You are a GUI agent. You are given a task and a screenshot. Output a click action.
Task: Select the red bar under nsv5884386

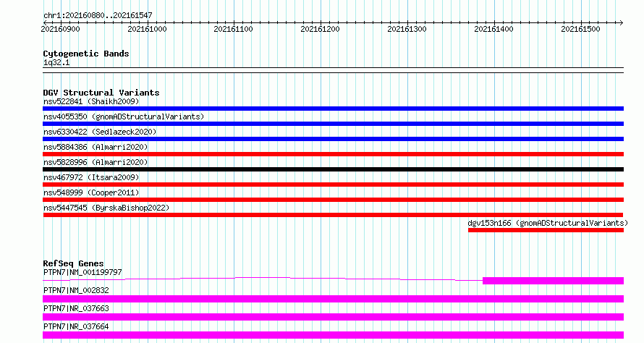pos(333,154)
